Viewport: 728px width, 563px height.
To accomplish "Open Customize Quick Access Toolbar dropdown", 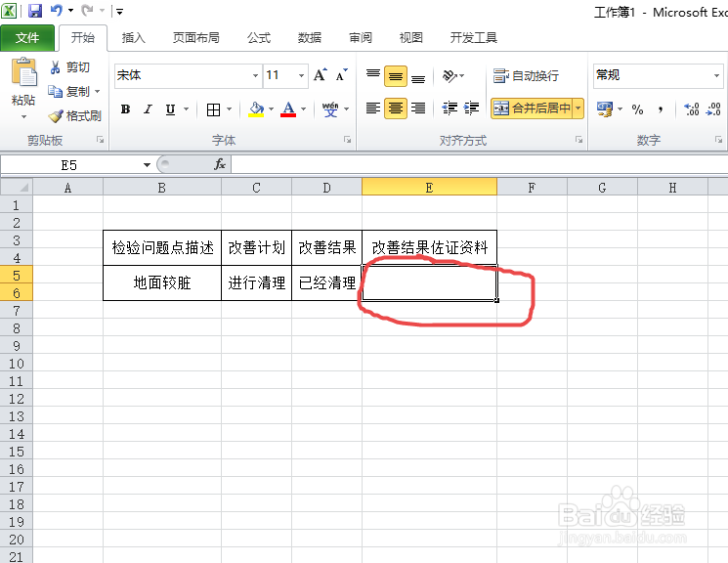I will pyautogui.click(x=120, y=11).
